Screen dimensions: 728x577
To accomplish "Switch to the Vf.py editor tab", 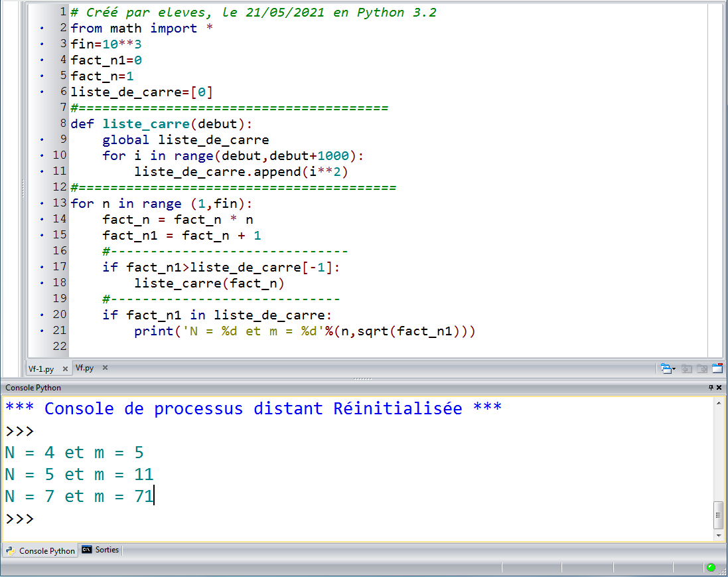I will click(85, 367).
